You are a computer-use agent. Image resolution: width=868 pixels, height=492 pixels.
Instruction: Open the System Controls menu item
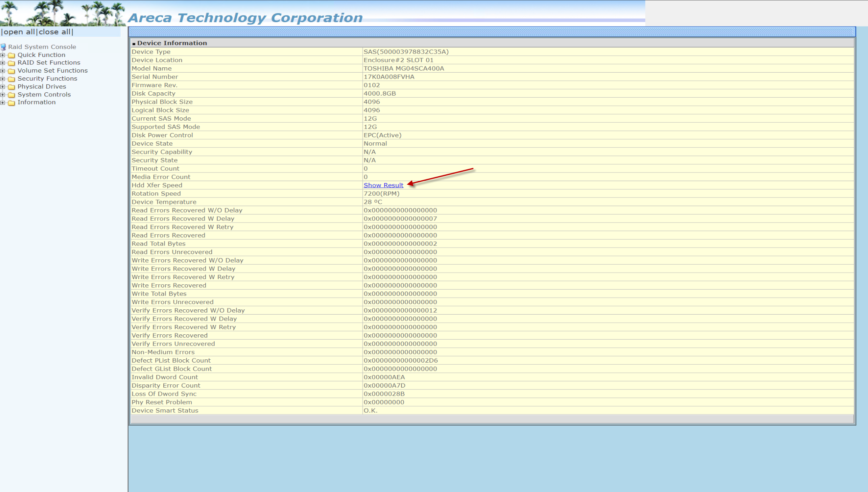44,94
